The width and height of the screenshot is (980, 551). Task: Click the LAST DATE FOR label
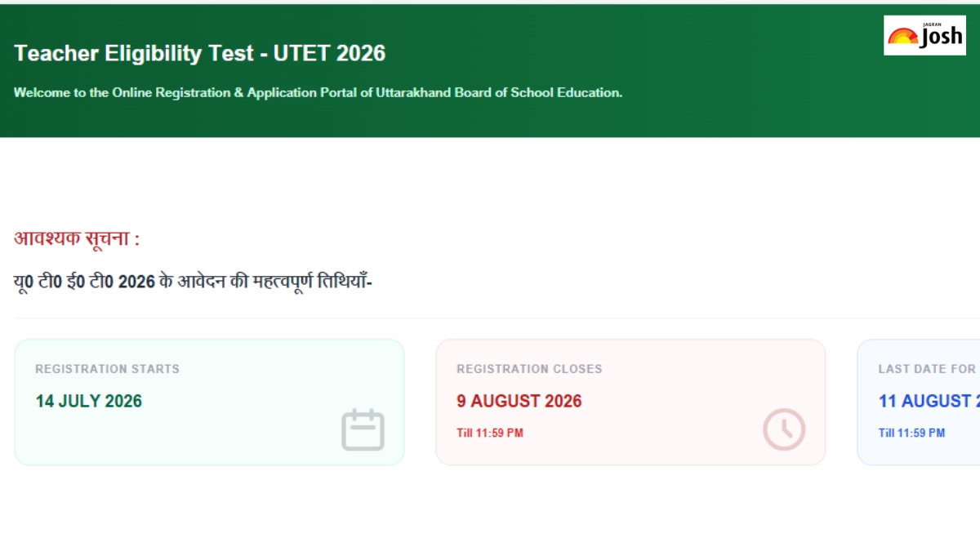(927, 369)
